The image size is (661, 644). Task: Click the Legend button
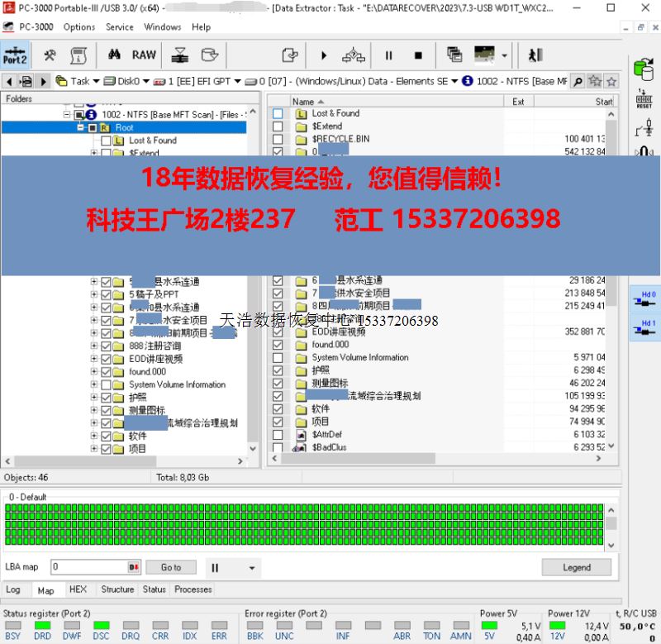(x=576, y=567)
